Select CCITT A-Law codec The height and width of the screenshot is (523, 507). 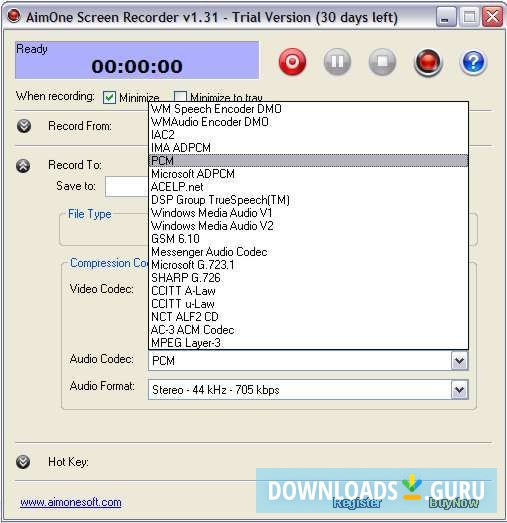pyautogui.click(x=309, y=291)
